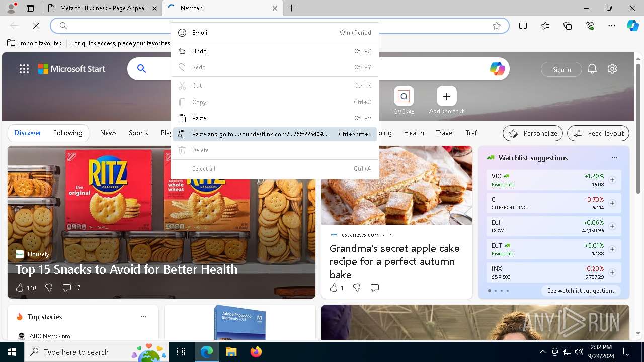Viewport: 644px width, 362px height.
Task: Click the Microsoft Start logo
Action: click(72, 69)
